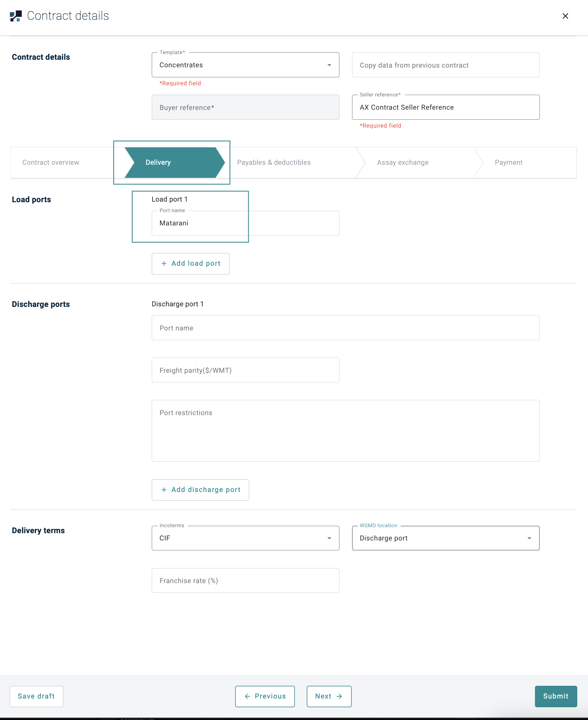Click the Delivery step tab
588x720 pixels.
pyautogui.click(x=159, y=163)
